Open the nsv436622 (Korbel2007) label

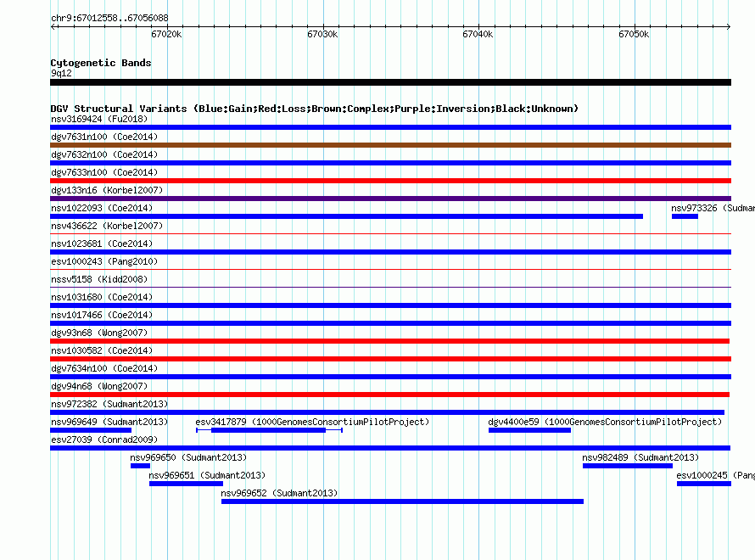click(x=107, y=226)
